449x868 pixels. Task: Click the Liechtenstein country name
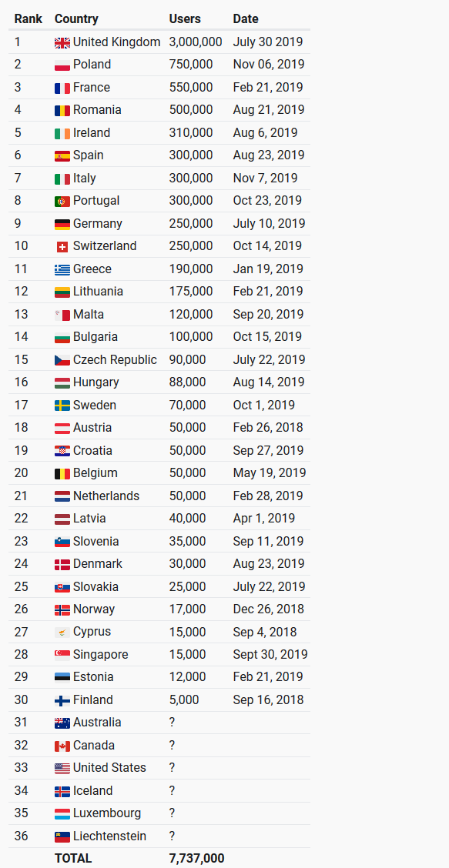tap(110, 836)
